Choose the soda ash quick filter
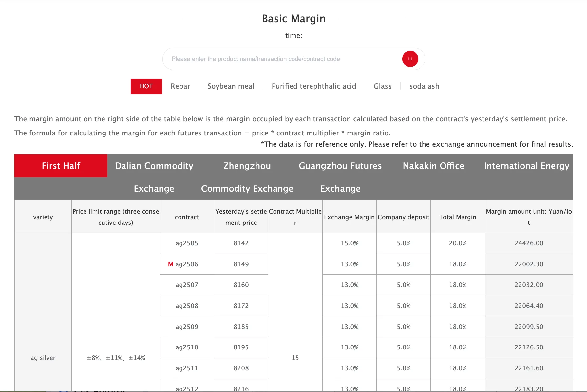 tap(424, 86)
